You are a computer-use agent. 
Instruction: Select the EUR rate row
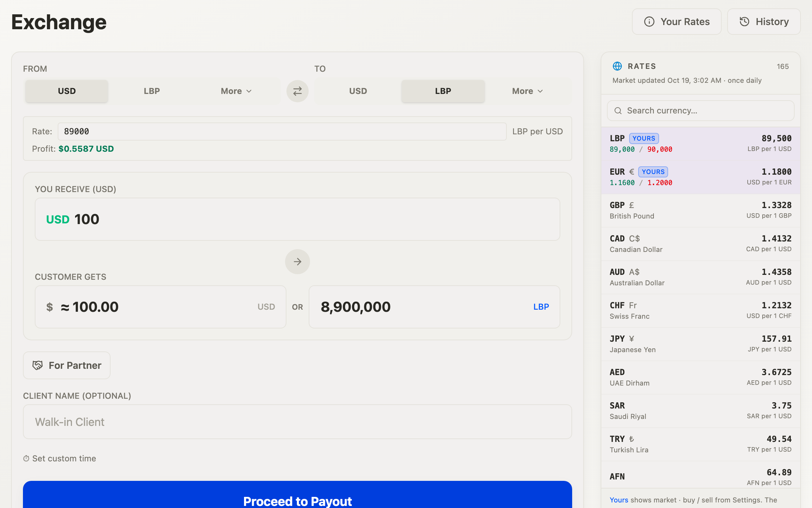[701, 177]
